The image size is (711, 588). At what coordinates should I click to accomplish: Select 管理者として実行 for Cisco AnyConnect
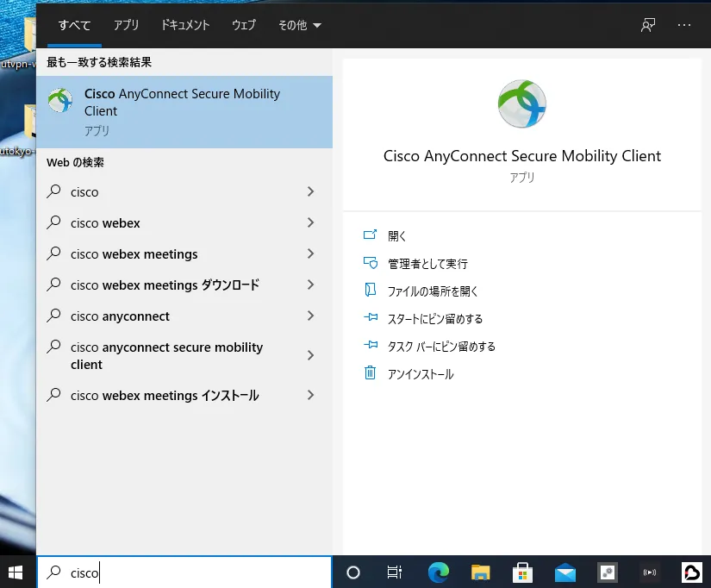pos(427,264)
